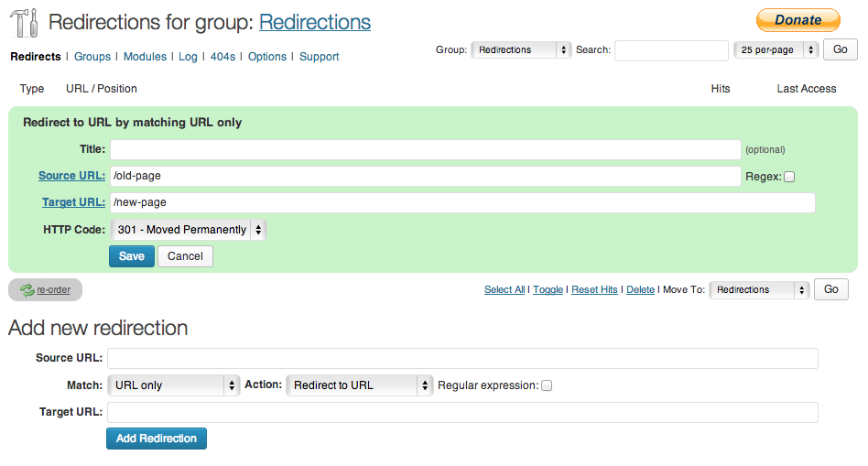This screenshot has height=466, width=868.
Task: Switch to the Groups tab
Action: 92,57
